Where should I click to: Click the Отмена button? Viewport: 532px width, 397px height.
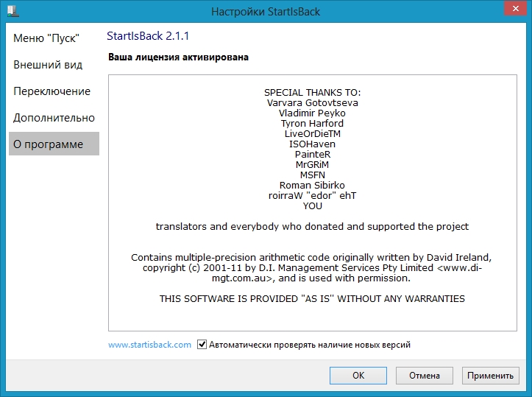(x=424, y=375)
